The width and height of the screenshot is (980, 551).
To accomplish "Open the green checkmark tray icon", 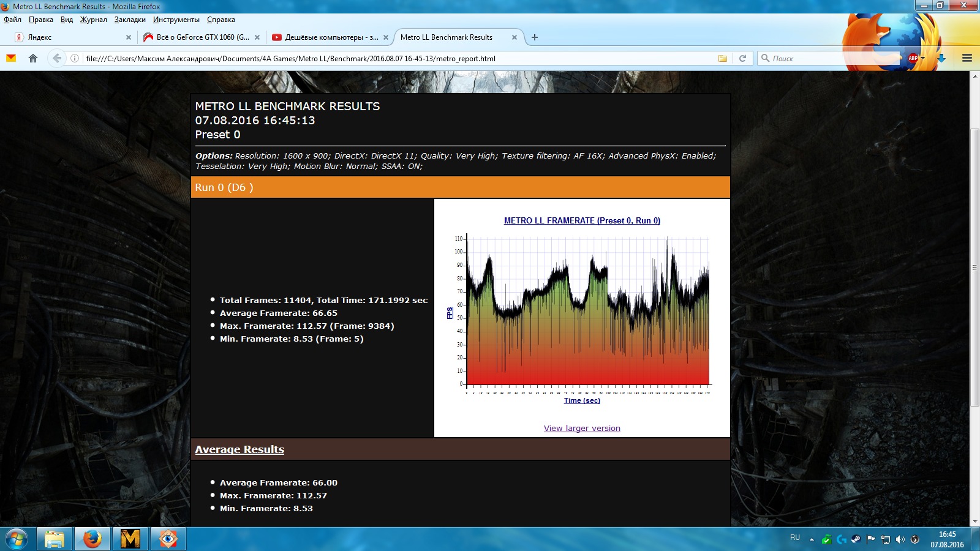I will coord(826,539).
